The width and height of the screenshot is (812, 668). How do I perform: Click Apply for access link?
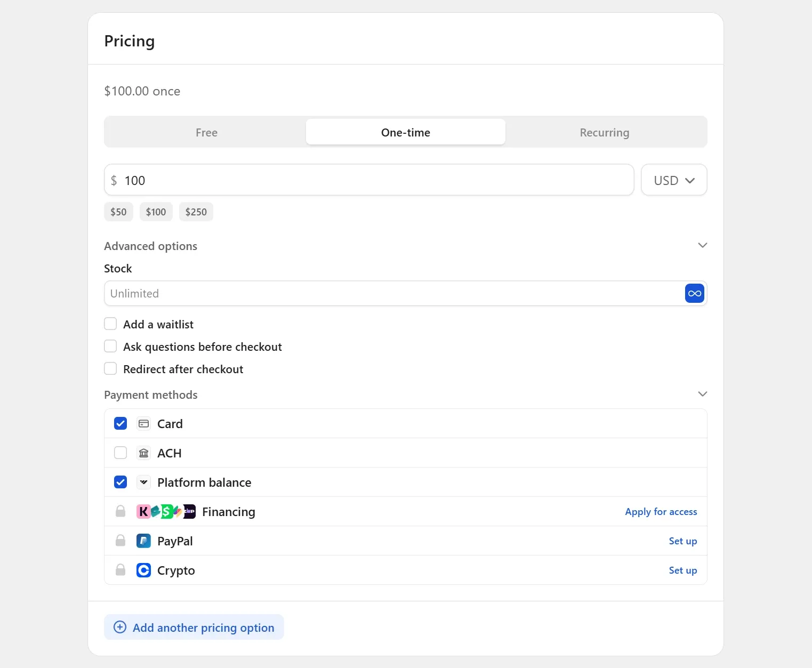661,512
